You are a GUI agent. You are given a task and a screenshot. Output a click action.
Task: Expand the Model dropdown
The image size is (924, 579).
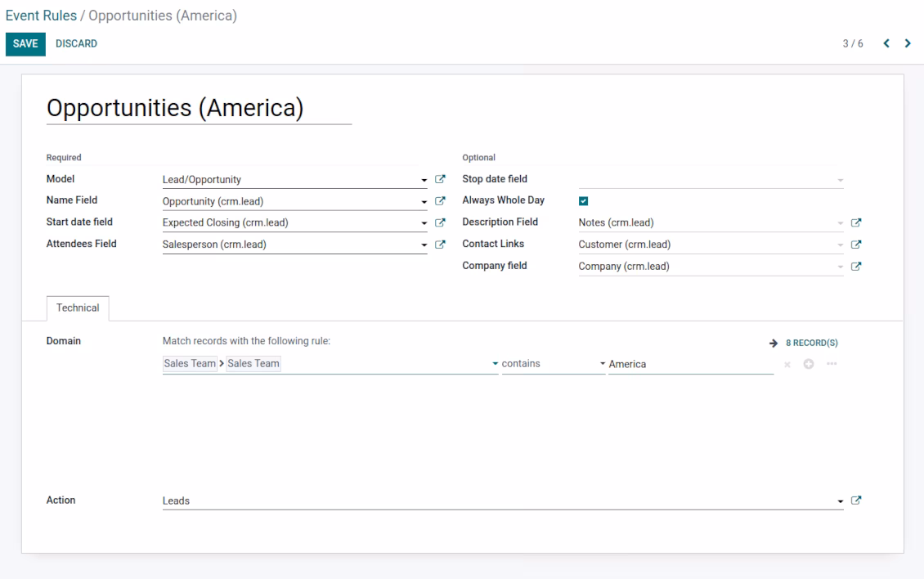(424, 180)
